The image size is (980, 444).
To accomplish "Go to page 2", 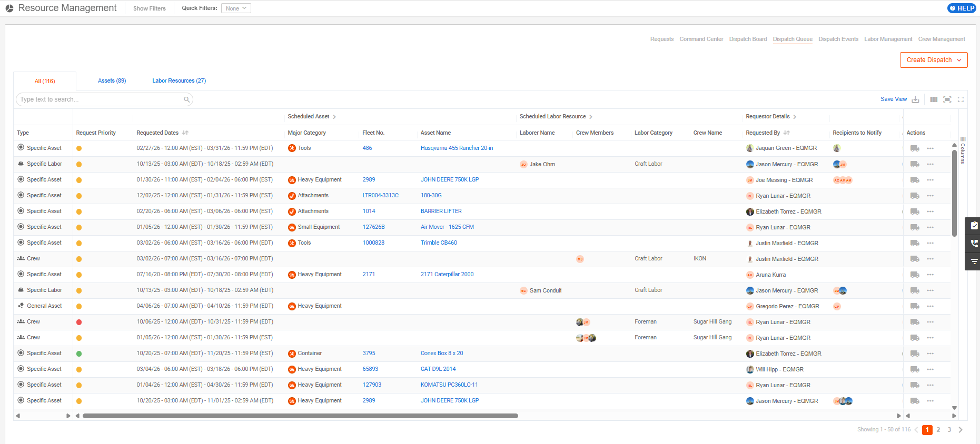I will (938, 430).
